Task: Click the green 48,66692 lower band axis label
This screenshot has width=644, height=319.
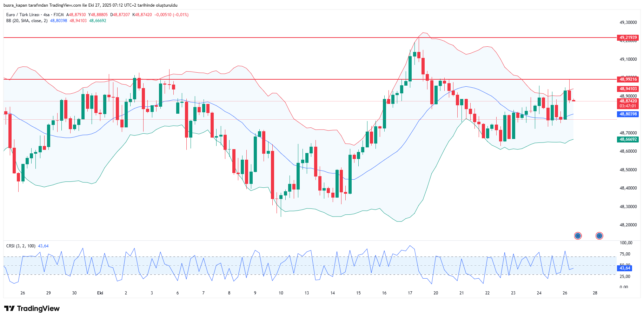Action: [x=628, y=139]
